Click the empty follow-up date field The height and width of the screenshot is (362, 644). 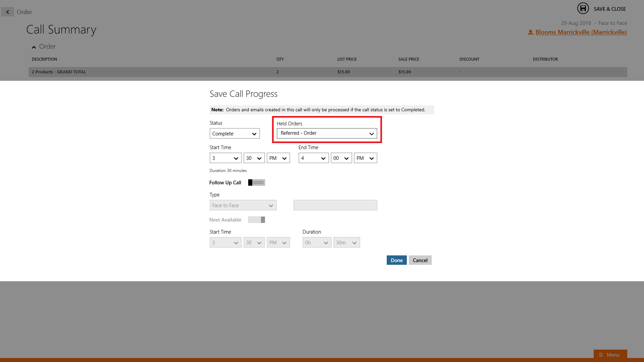coord(335,205)
